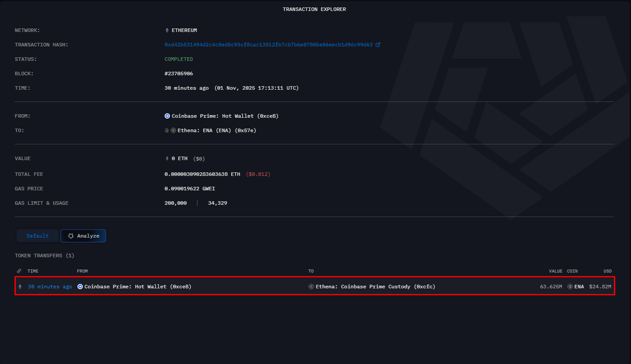The width and height of the screenshot is (631, 364).
Task: Open the transaction hash link
Action: 268,45
